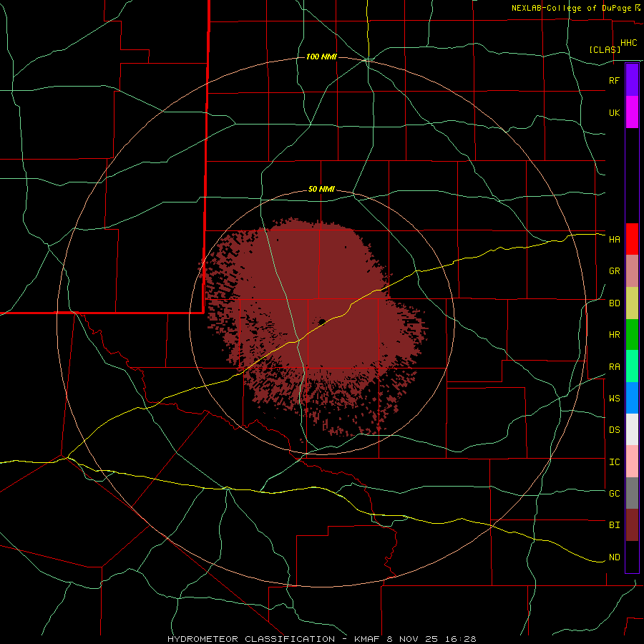This screenshot has width=644, height=644.
Task: Click the GC gray legend swatch
Action: 632,493
